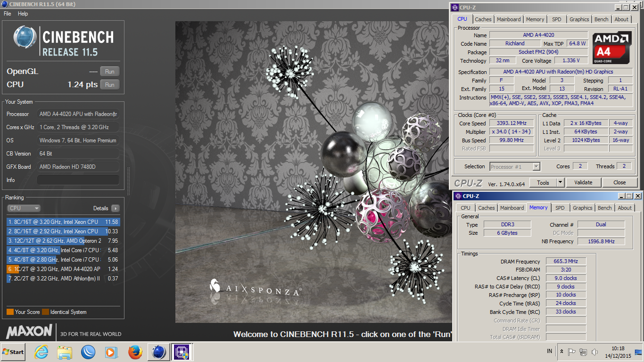Image resolution: width=644 pixels, height=362 pixels.
Task: Expand the Tools dropdown arrow
Action: click(560, 182)
